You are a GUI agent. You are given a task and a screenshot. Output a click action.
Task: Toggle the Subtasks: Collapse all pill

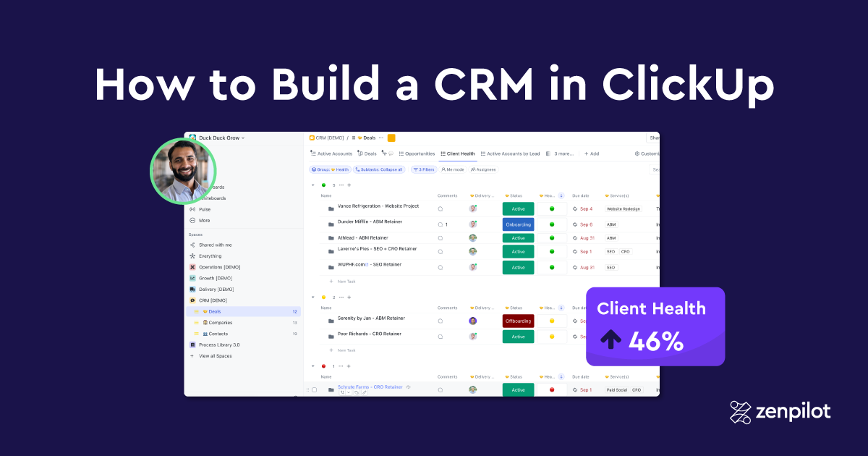click(x=383, y=169)
